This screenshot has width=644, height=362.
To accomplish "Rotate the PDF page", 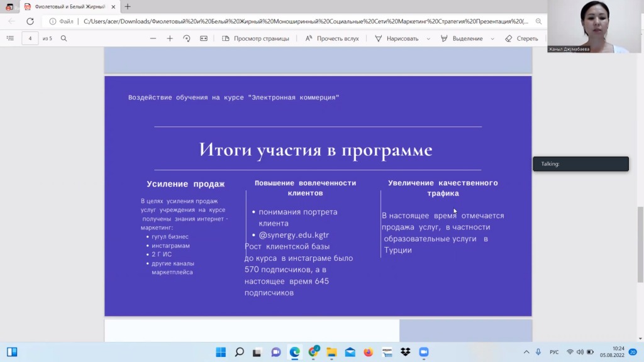I will tap(186, 38).
